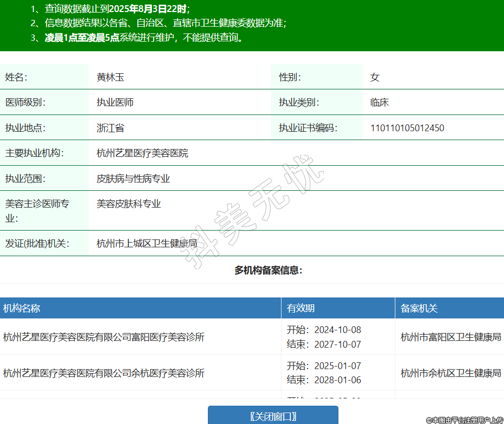The height and width of the screenshot is (424, 504).
Task: Click the certificate number 110110105012450
Action: 407,128
